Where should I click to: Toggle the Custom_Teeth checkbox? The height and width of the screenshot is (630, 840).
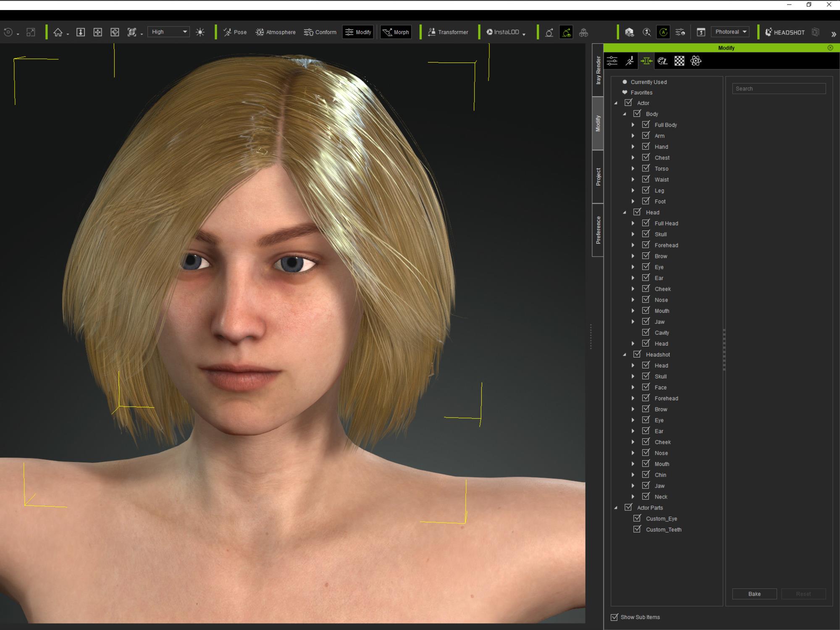coord(637,529)
